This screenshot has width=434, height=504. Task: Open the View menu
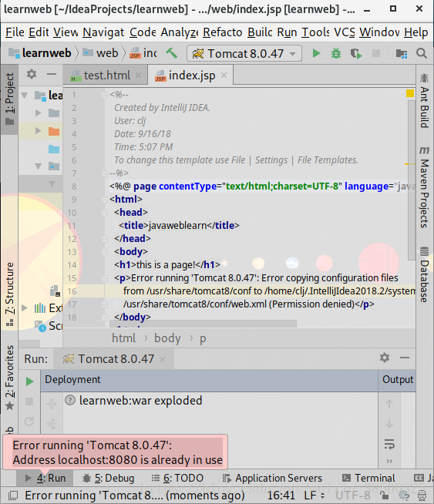tap(66, 32)
